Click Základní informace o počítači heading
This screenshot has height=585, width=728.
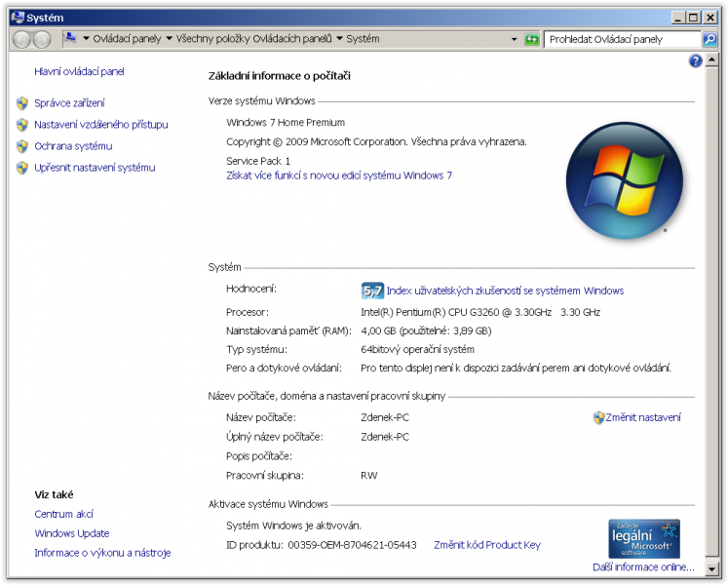[x=279, y=76]
